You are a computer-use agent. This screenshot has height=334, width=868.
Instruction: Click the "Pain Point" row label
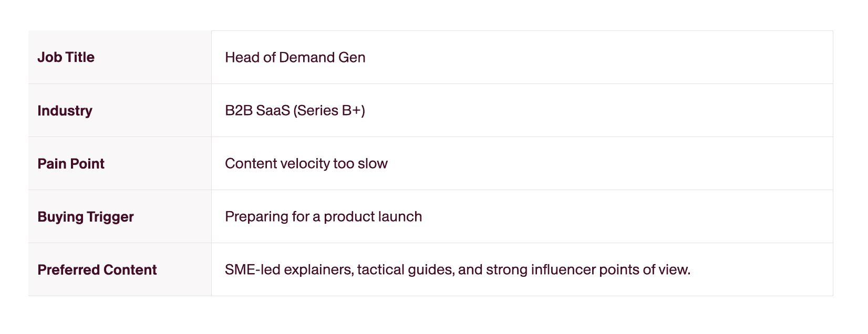[x=71, y=164]
